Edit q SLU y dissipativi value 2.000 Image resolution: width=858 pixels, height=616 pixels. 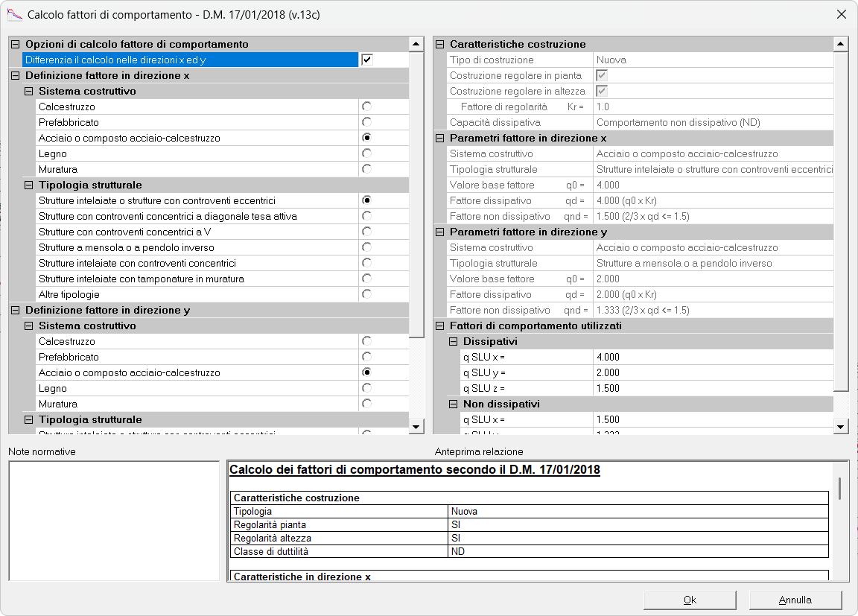713,373
